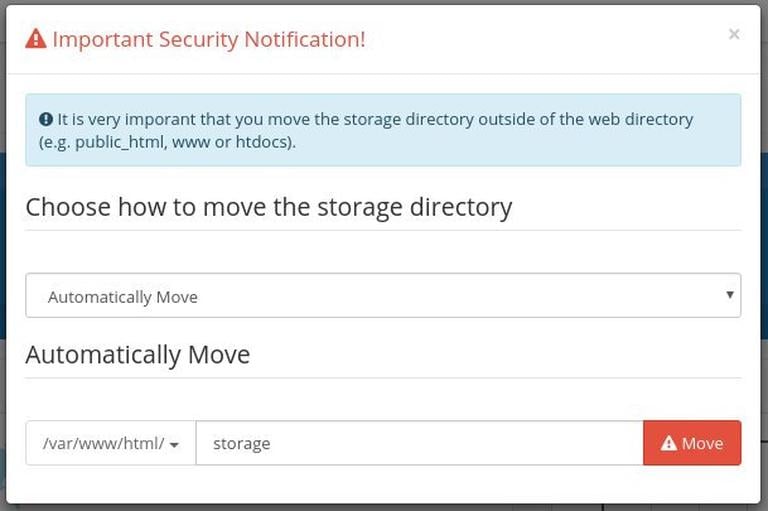
Task: Click "Choose how to move the storage directory" heading
Action: [x=269, y=207]
